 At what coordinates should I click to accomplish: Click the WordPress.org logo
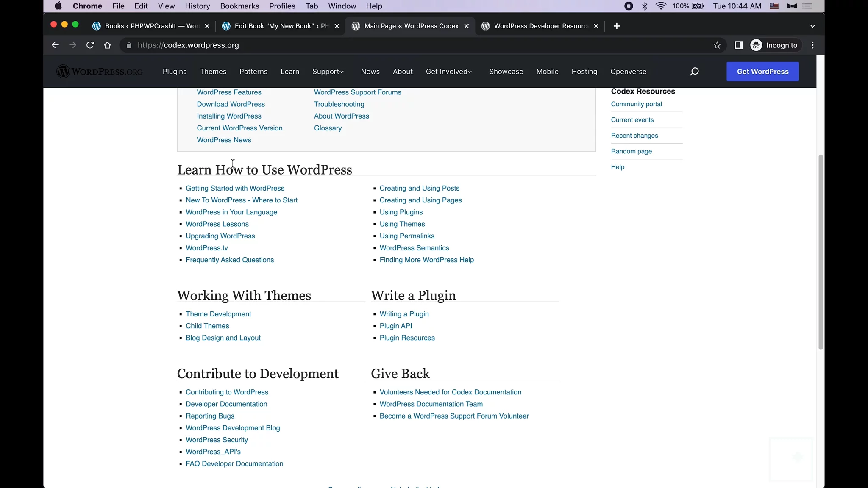click(x=100, y=72)
